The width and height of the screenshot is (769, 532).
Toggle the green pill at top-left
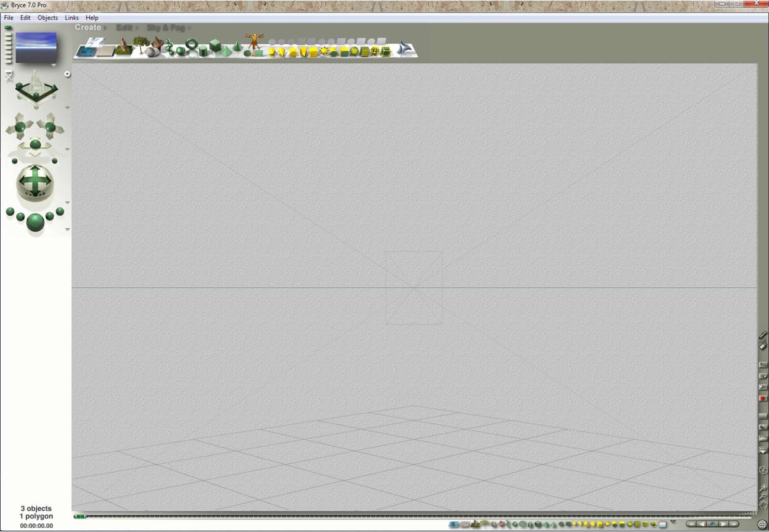click(8, 28)
